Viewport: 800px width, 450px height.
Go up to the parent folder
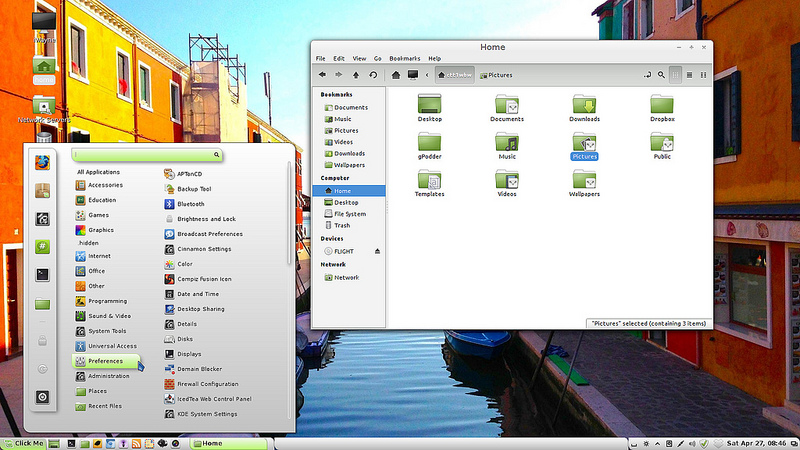357,74
